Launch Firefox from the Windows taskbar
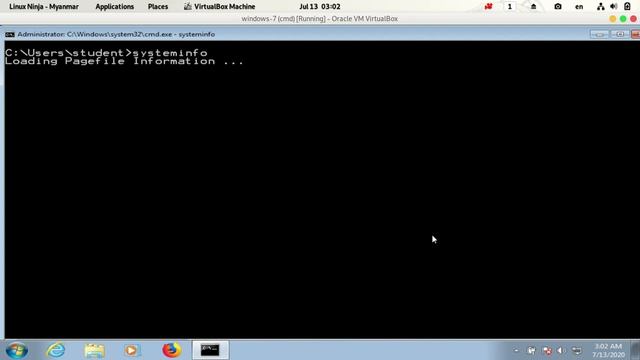This screenshot has width=640, height=360. pos(171,350)
